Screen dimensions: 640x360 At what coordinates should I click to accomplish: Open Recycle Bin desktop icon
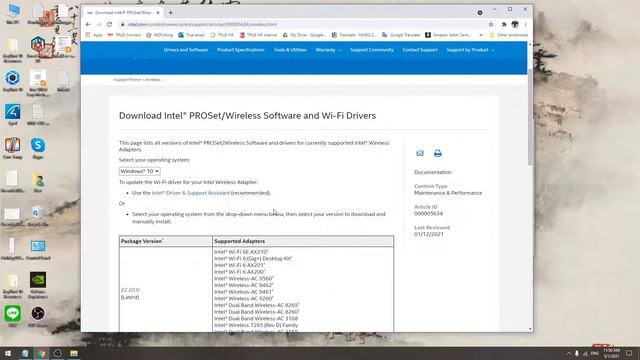pos(38,216)
